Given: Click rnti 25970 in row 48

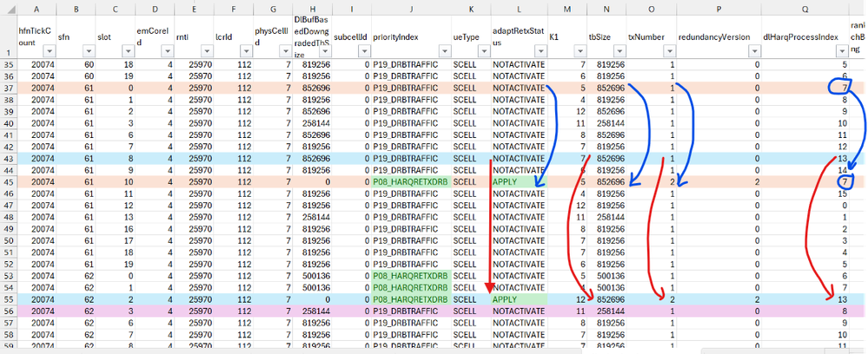Looking at the screenshot, I should 194,216.
